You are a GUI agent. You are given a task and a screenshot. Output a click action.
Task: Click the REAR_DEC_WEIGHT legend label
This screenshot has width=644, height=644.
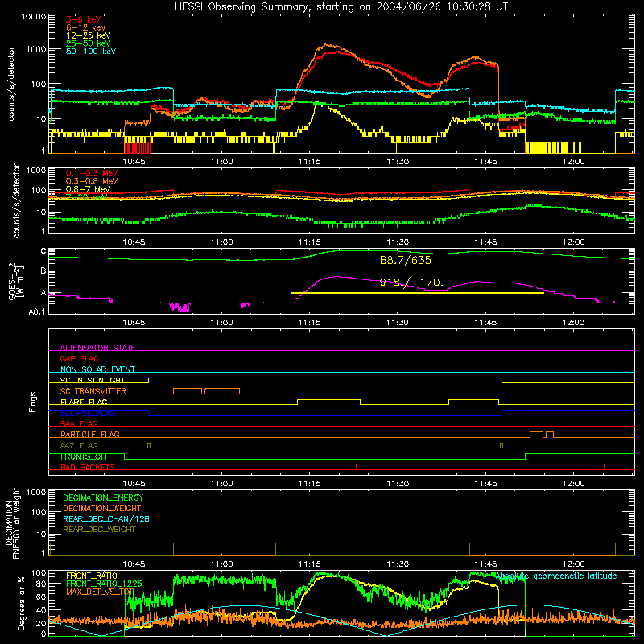click(99, 530)
